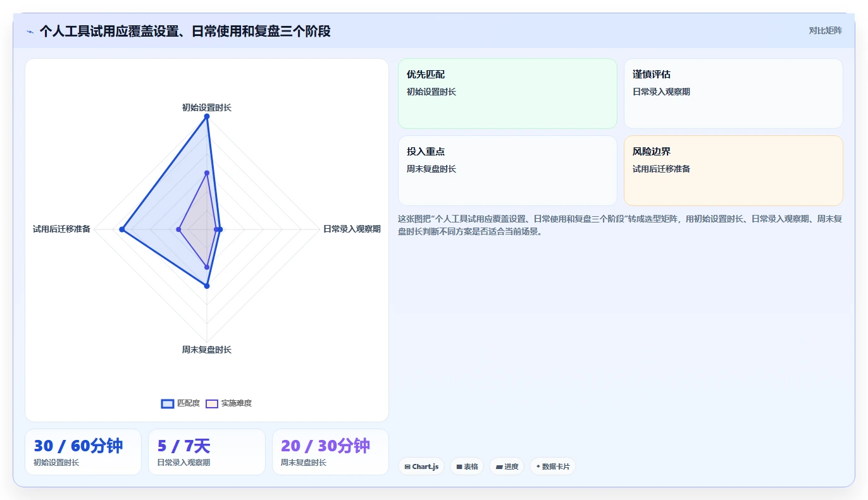Click the purple 实施难度 point on 试用后迁移准备 axis

(x=178, y=229)
